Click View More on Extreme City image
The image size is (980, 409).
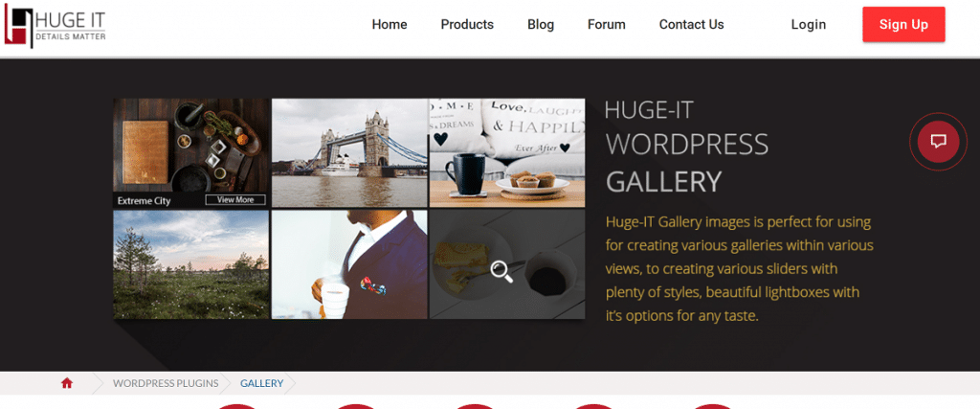pos(235,200)
